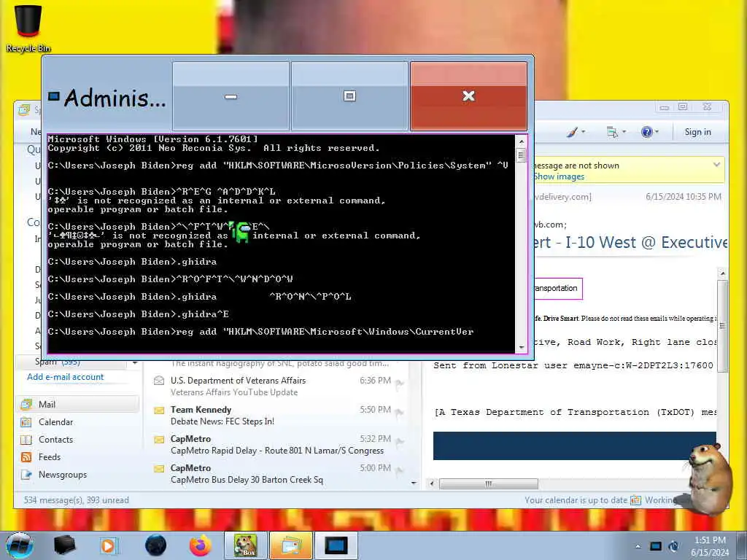
Task: Click the command prompt title bar icon
Action: [54, 97]
